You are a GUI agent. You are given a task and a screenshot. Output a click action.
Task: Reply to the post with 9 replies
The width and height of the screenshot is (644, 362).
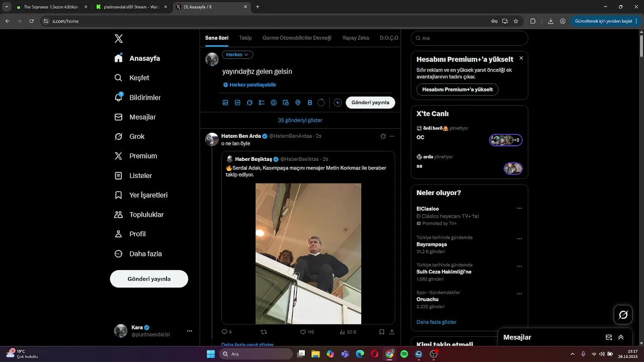pos(226,332)
